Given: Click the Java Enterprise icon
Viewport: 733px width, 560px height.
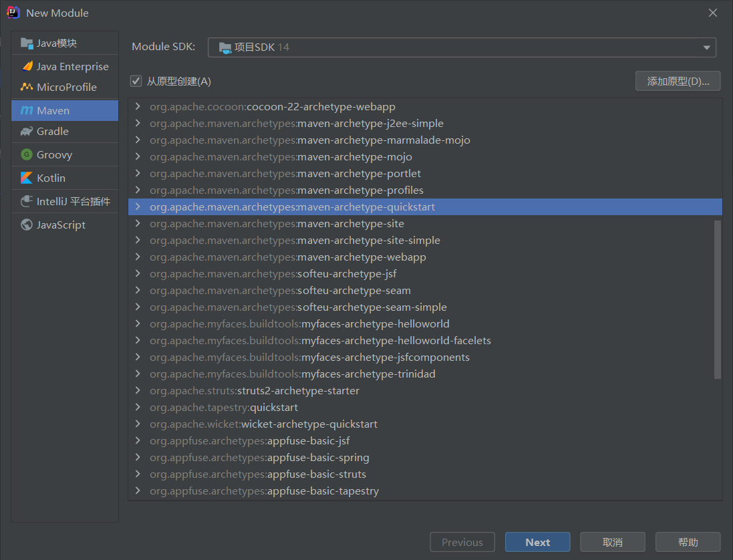Looking at the screenshot, I should [x=27, y=66].
